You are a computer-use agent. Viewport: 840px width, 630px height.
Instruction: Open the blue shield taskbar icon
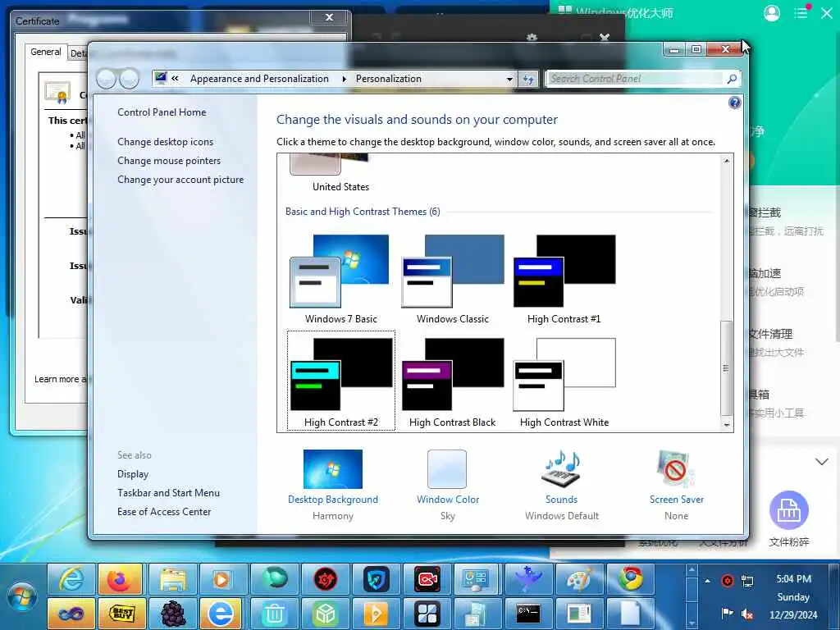click(376, 579)
